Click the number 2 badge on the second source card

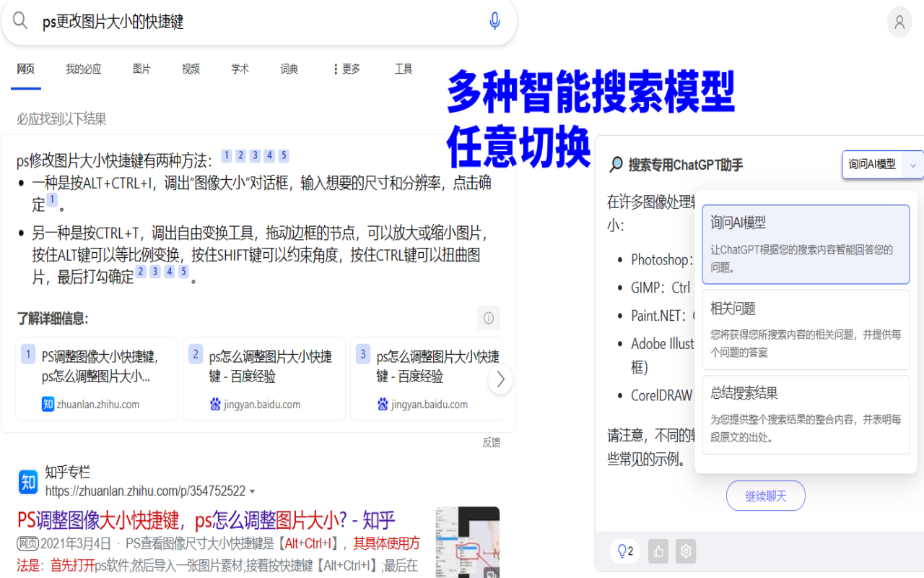196,354
